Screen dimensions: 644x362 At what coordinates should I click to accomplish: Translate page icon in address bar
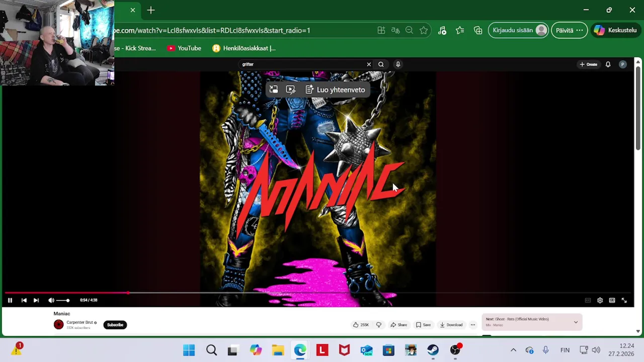pyautogui.click(x=395, y=30)
